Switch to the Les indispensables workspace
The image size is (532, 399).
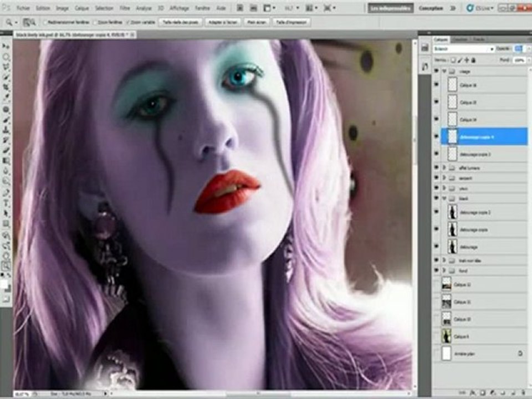tap(391, 8)
